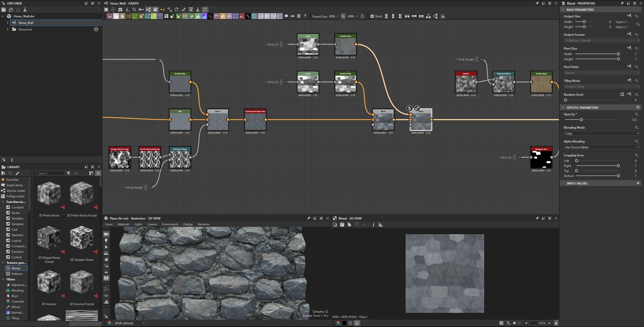Select the Patterns library category
The height and width of the screenshot is (327, 644).
17,274
